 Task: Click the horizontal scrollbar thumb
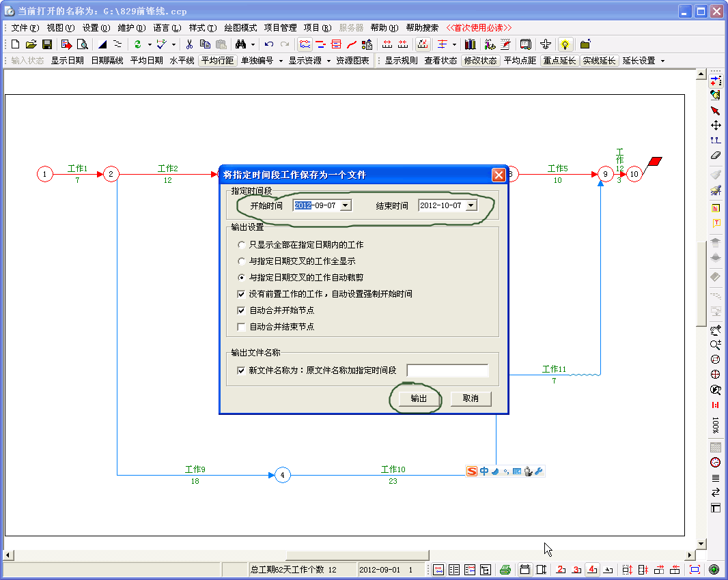[357, 555]
